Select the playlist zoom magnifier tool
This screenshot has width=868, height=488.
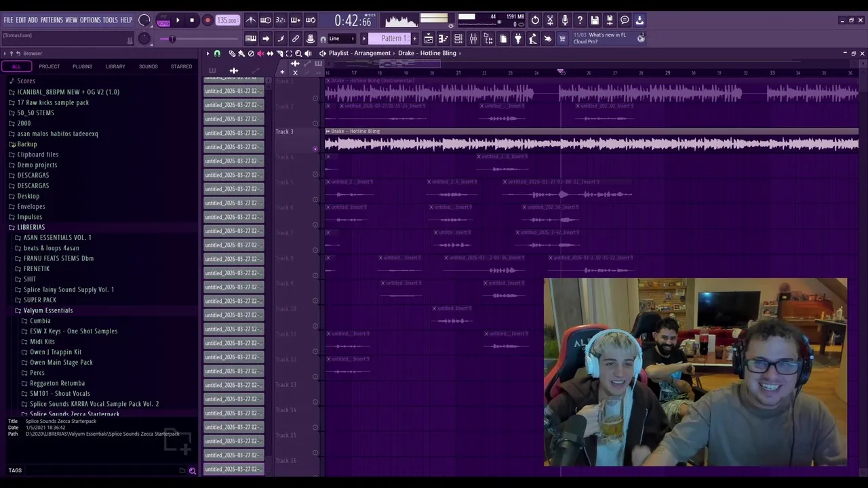coord(298,54)
